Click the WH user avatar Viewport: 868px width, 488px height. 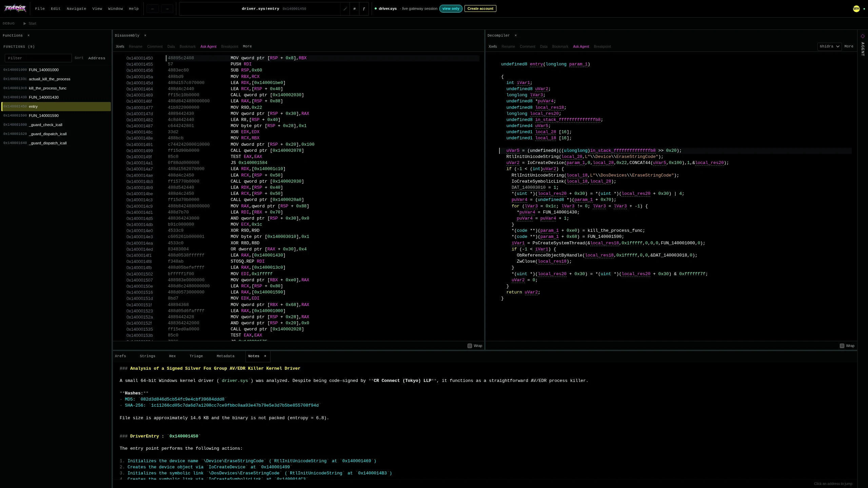click(856, 9)
